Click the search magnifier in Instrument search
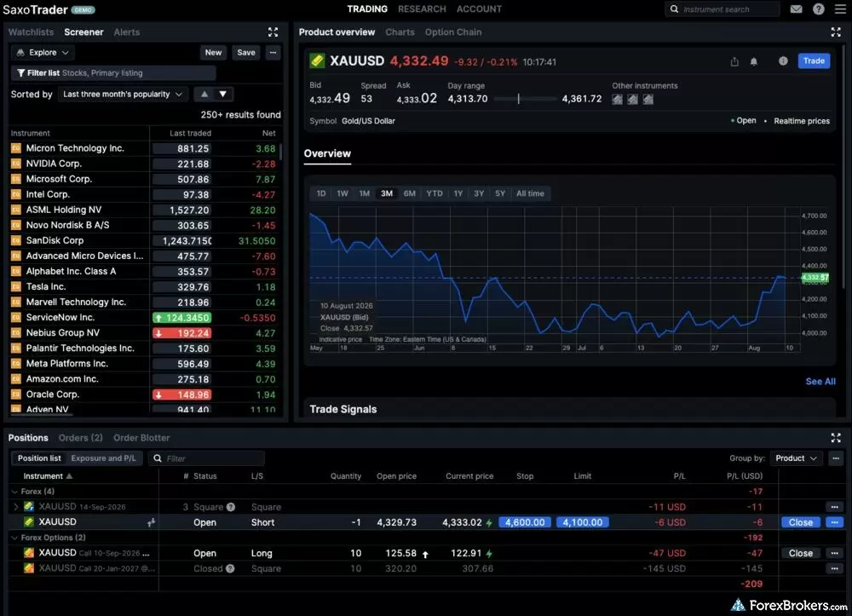The width and height of the screenshot is (852, 616). 674,9
